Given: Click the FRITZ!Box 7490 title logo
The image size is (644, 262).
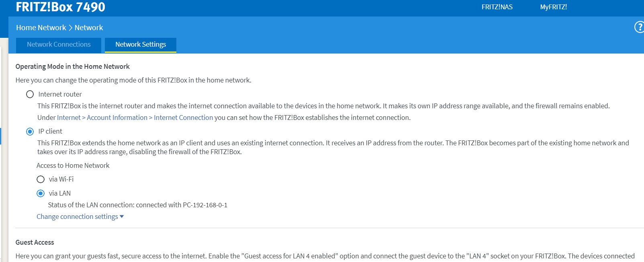Looking at the screenshot, I should tap(60, 7).
